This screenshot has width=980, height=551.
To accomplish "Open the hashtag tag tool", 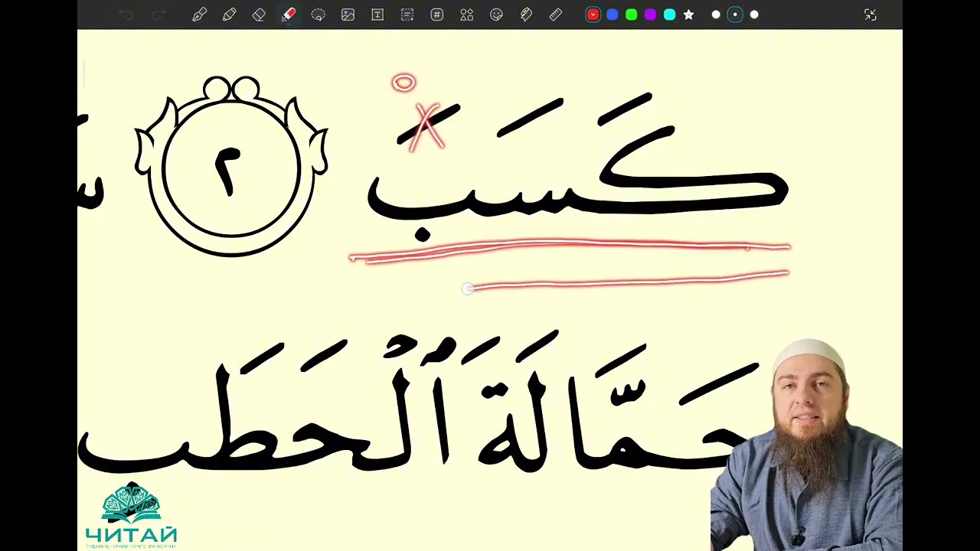I will [x=436, y=15].
